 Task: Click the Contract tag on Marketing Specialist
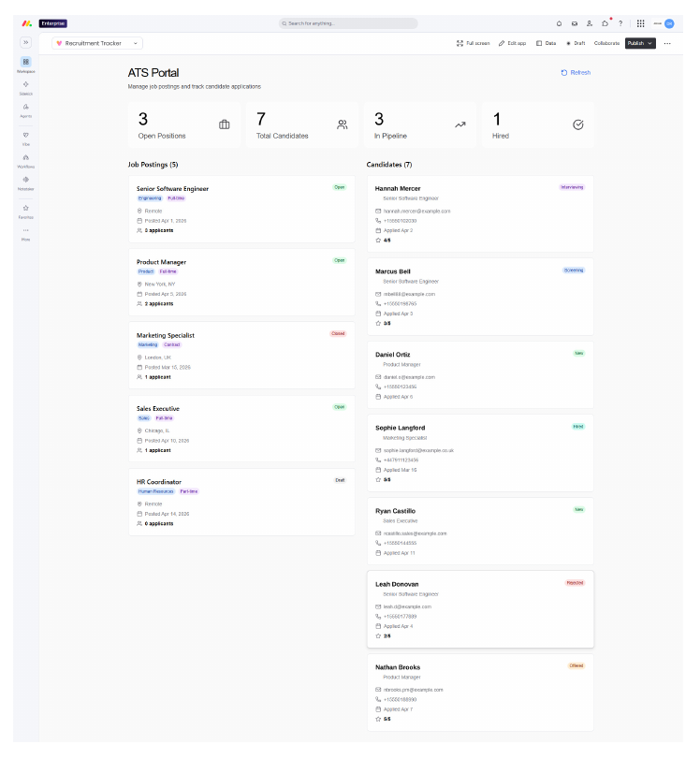tap(172, 344)
